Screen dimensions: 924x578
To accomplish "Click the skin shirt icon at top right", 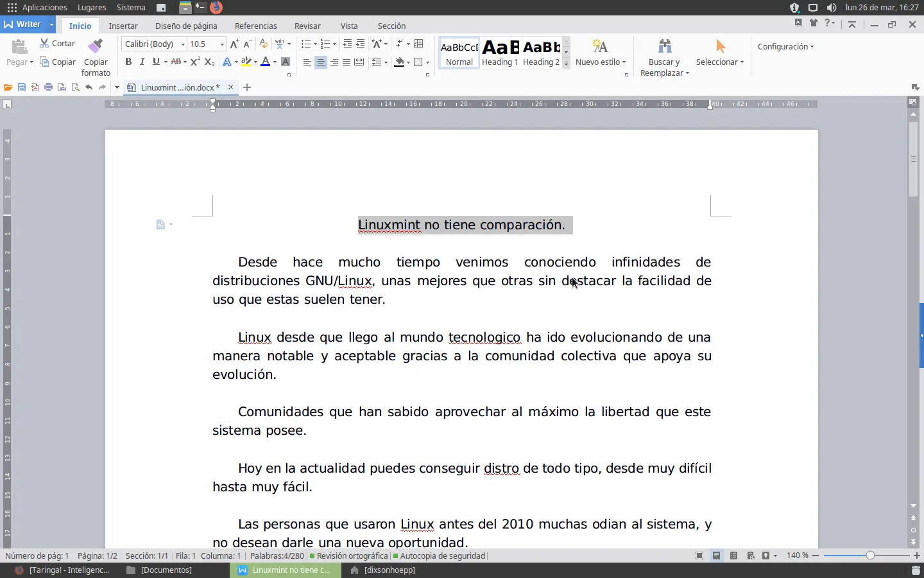I will pyautogui.click(x=814, y=23).
